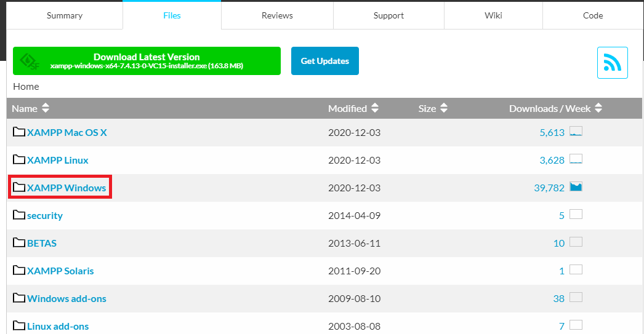Open download stats chart for XAMPP Solaris
Image resolution: width=644 pixels, height=334 pixels.
576,269
